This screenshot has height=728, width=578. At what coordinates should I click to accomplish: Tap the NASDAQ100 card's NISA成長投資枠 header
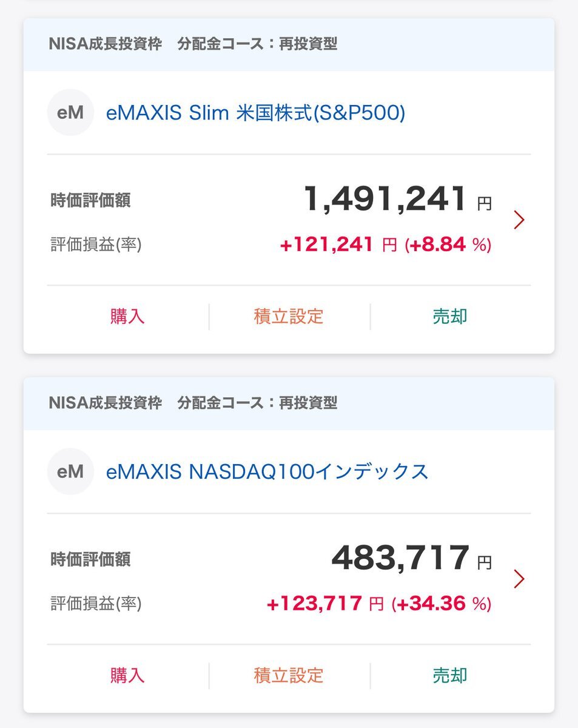(106, 403)
